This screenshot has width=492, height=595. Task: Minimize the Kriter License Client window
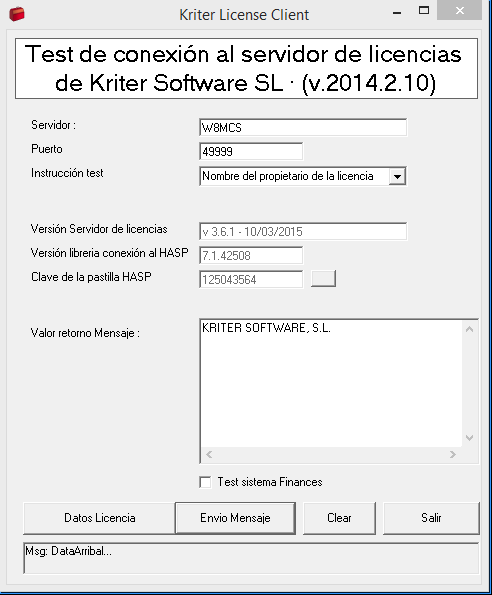[x=397, y=11]
